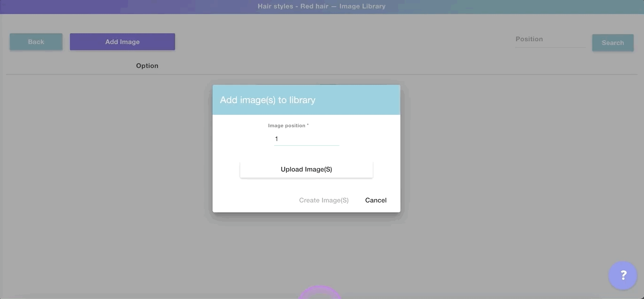Screen dimensions: 644x299
Task: Focus the Image position input field
Action: 307,139
